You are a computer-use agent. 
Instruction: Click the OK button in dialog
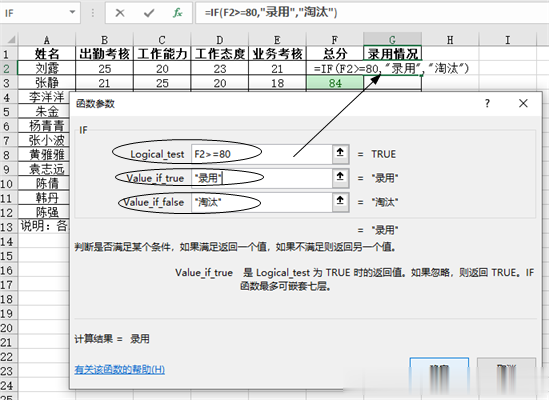(439, 372)
